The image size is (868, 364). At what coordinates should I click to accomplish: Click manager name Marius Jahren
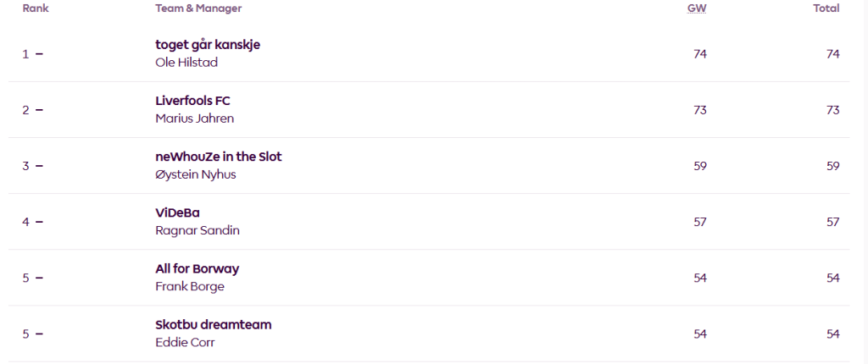pyautogui.click(x=194, y=118)
